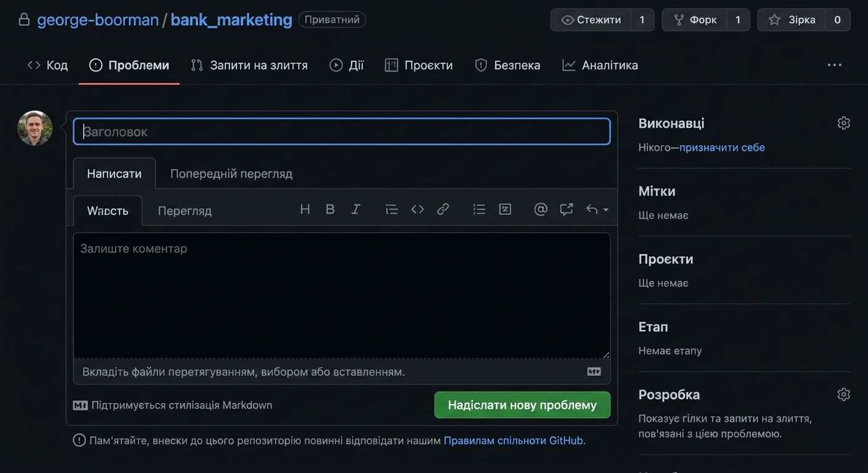Click the info icon before Пам'ятайте

click(79, 440)
